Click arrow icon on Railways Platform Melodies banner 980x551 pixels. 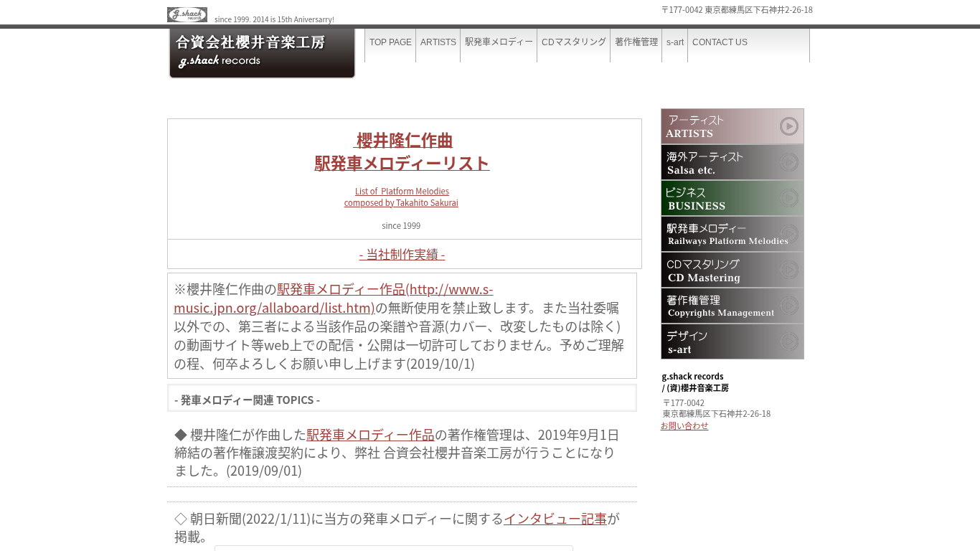[789, 234]
